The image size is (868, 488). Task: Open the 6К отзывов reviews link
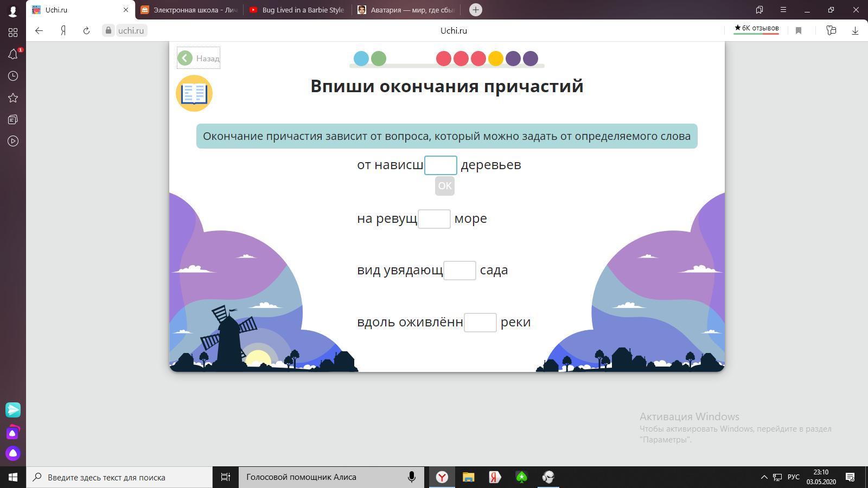[756, 29]
